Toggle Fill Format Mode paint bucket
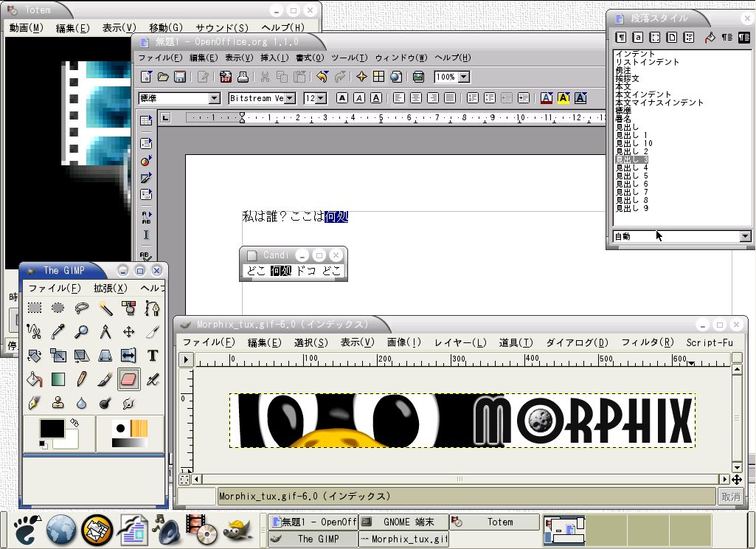 click(x=710, y=37)
